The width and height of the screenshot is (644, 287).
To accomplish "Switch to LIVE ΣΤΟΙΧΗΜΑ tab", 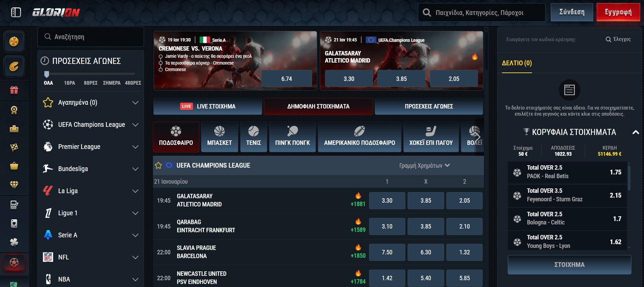I will point(208,106).
